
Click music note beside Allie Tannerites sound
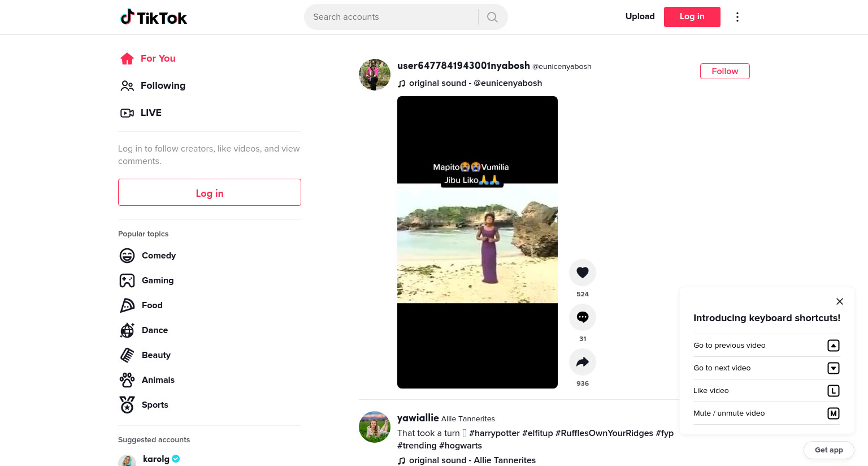coord(402,461)
